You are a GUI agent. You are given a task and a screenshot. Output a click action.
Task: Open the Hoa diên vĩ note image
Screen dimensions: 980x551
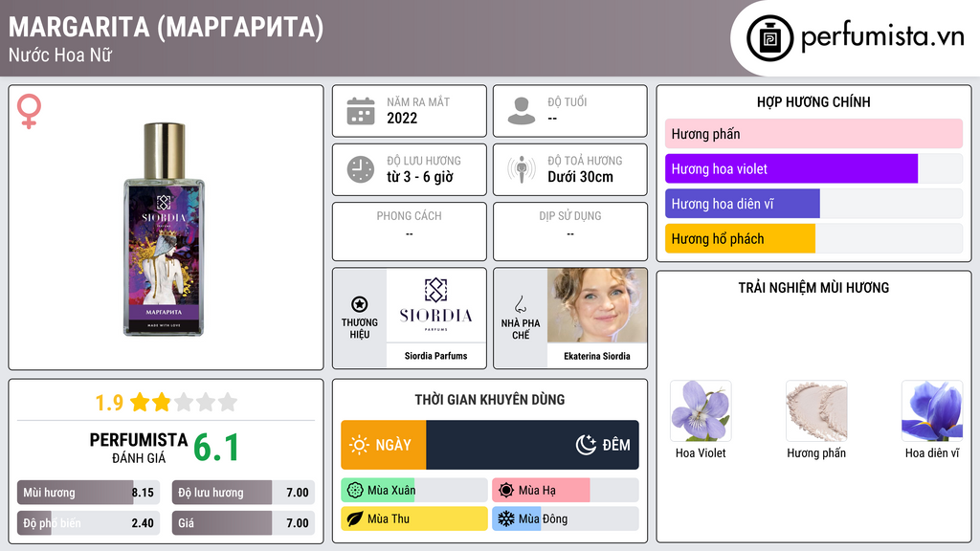pyautogui.click(x=932, y=411)
